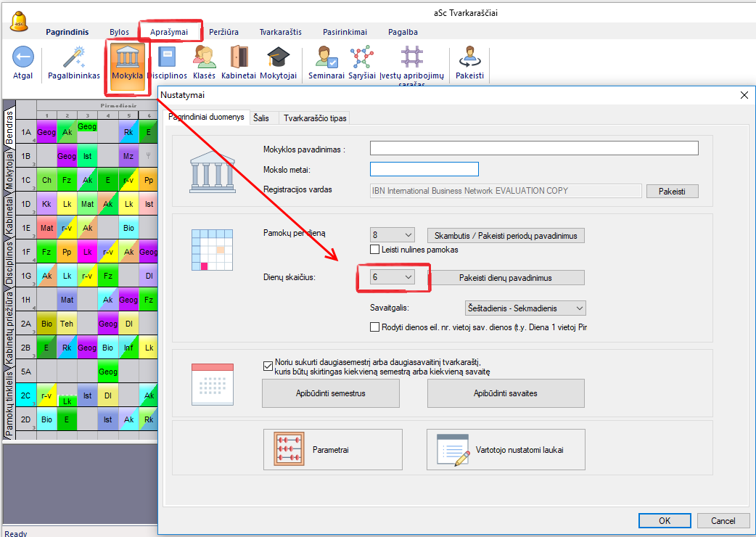Screen dimensions: 756x537
Task: Click the Pakeisti icon in ribbon
Action: [469, 57]
